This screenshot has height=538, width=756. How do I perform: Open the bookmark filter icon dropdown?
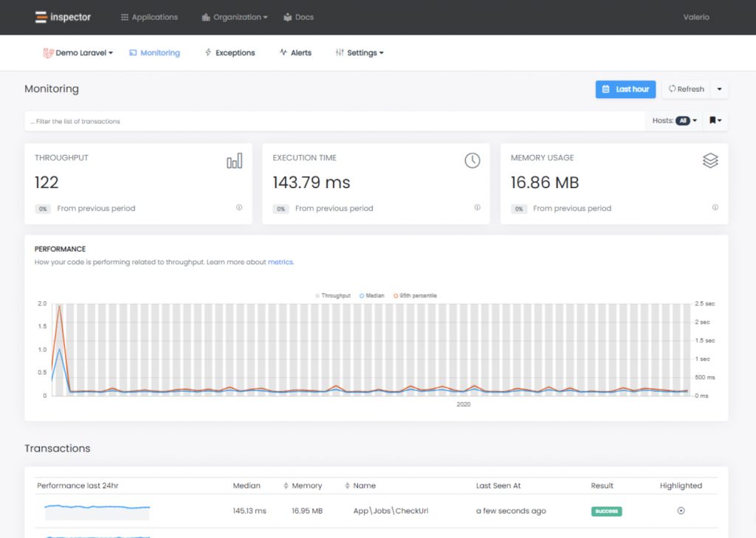pyautogui.click(x=715, y=120)
